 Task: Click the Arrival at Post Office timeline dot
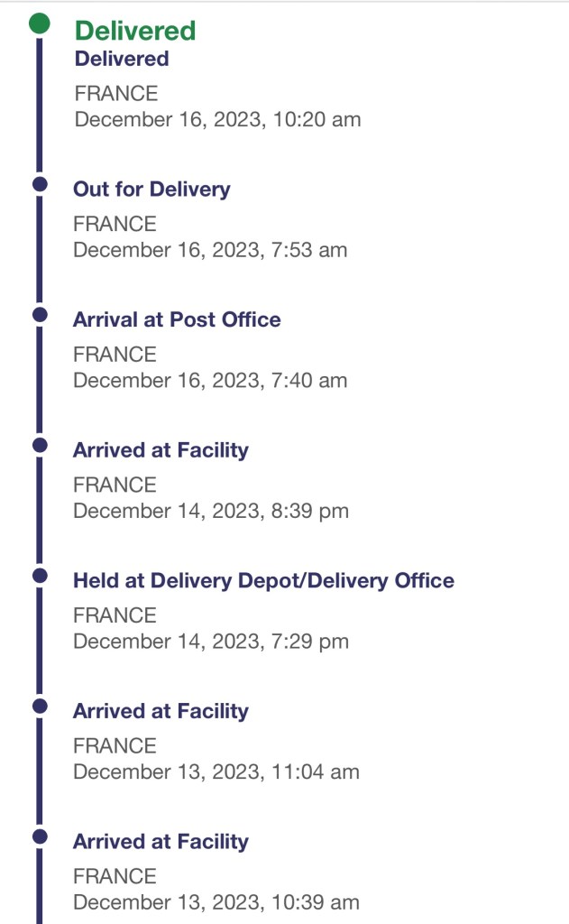39,314
